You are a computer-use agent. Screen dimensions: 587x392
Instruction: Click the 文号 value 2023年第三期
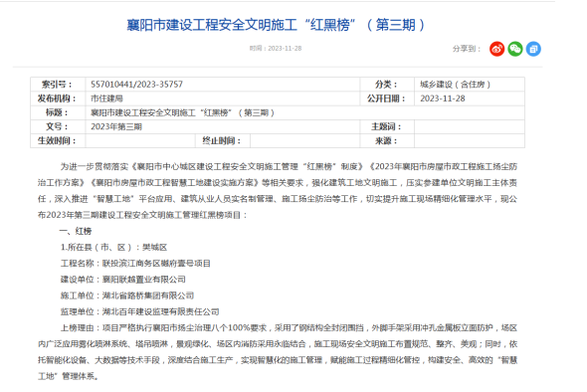[116, 127]
